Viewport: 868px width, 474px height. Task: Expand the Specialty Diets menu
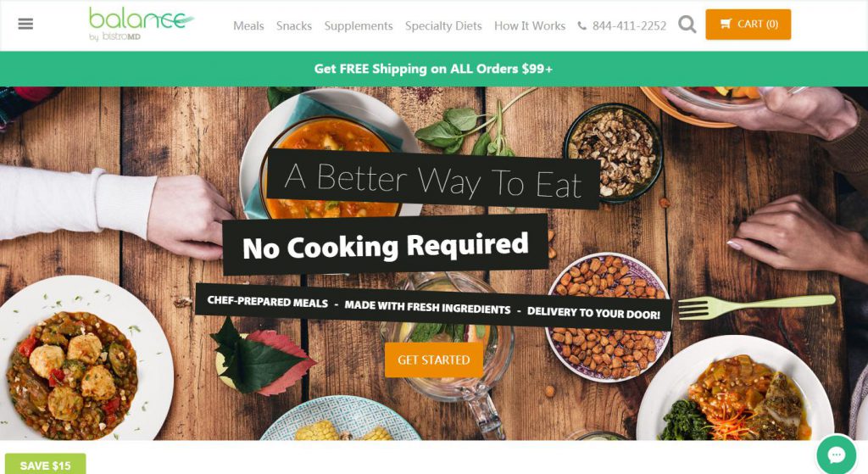coord(443,26)
